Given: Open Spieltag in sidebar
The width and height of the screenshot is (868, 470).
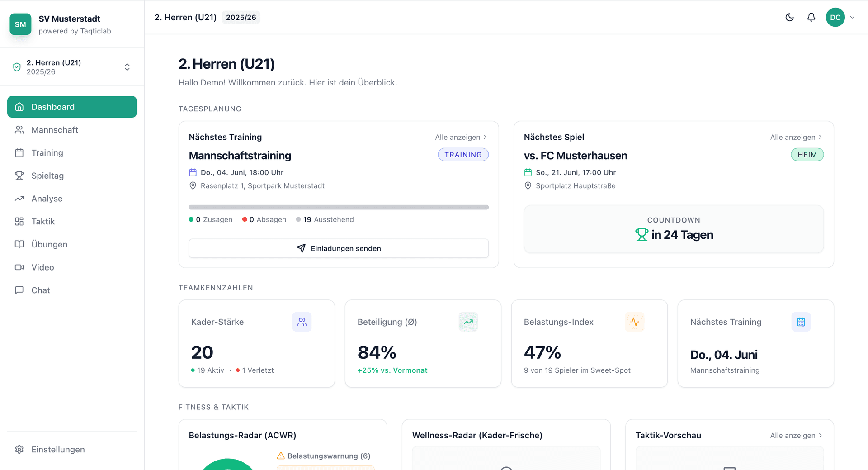Looking at the screenshot, I should (72, 176).
